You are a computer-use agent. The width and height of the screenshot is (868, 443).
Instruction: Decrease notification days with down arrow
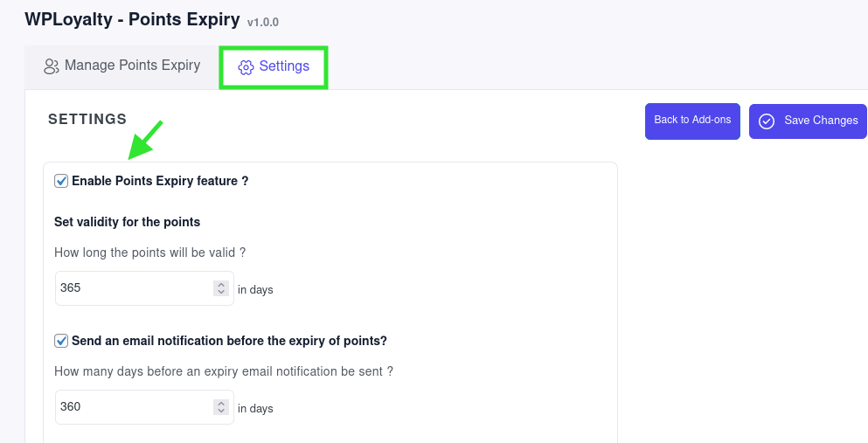click(221, 411)
